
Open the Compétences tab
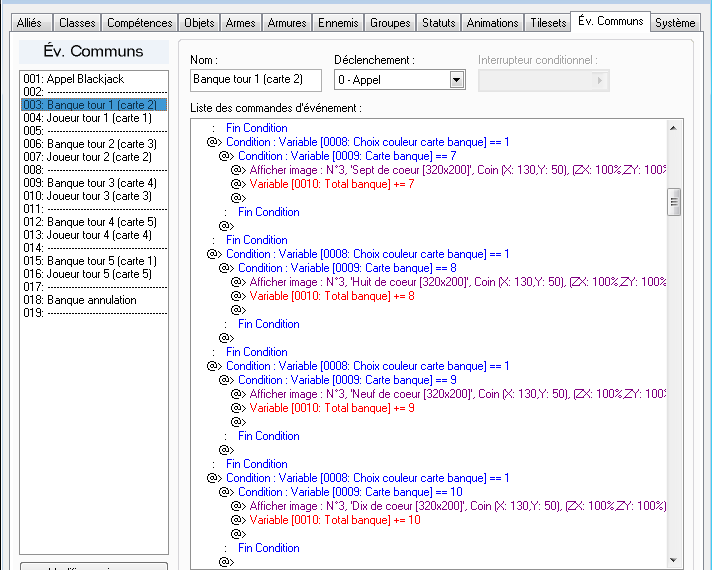[139, 23]
